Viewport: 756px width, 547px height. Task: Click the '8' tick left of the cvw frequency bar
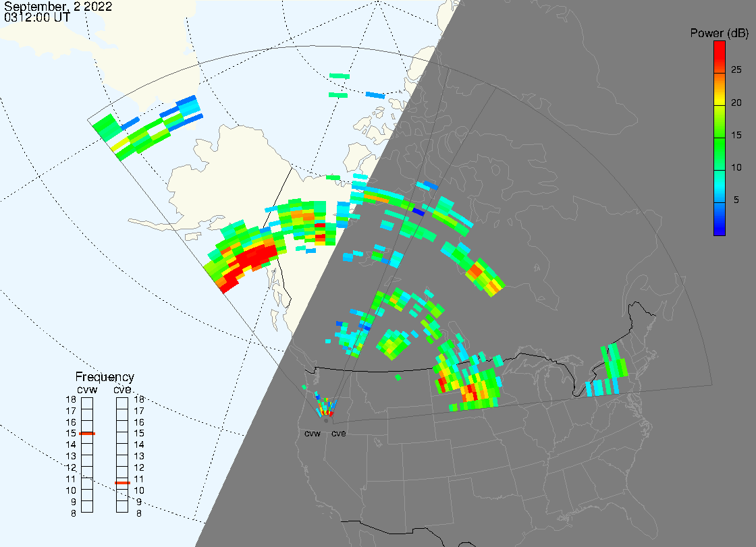[x=74, y=514]
